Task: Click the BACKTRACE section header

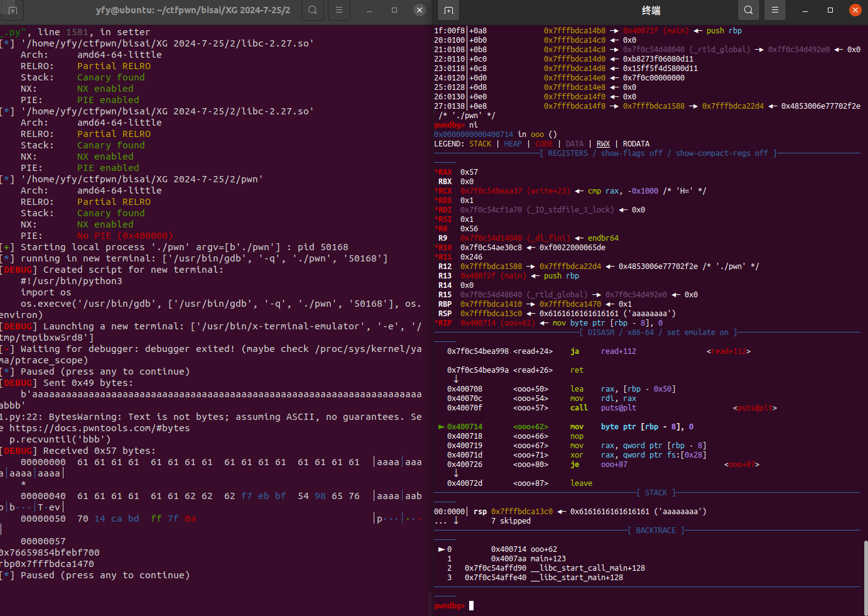Action: click(656, 531)
